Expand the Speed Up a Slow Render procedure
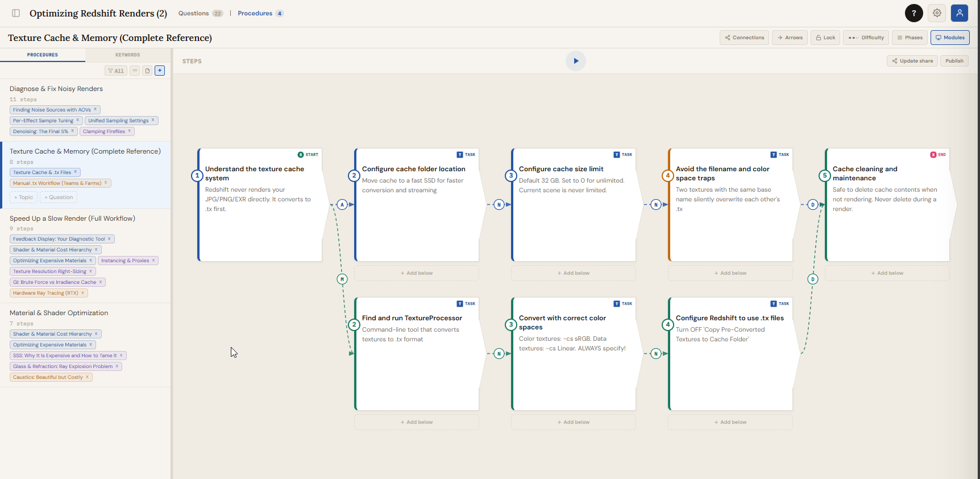This screenshot has height=479, width=980. click(72, 218)
